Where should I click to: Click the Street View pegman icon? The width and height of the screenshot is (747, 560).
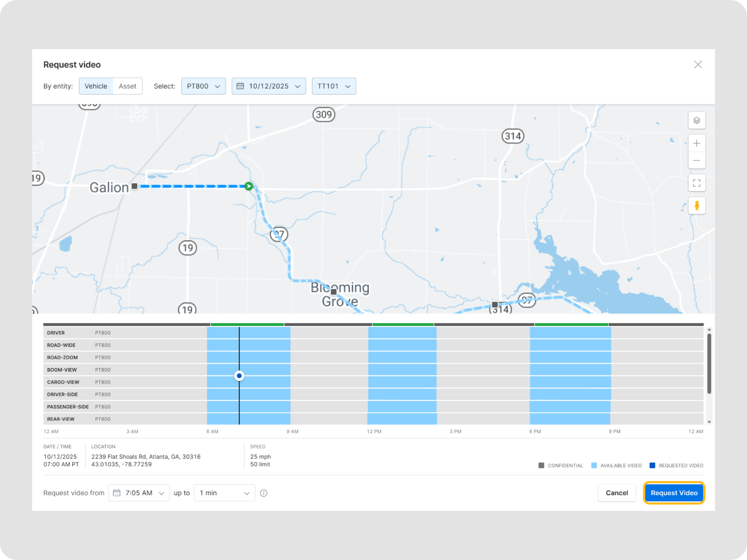point(697,206)
